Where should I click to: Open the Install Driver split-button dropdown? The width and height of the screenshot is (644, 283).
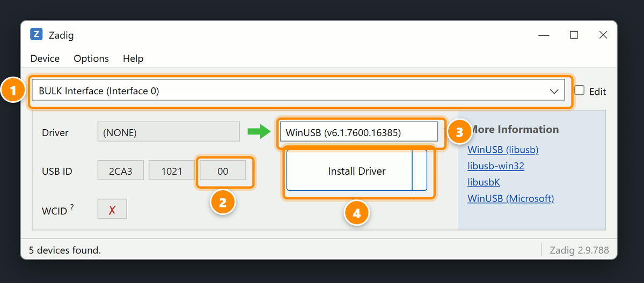point(420,171)
